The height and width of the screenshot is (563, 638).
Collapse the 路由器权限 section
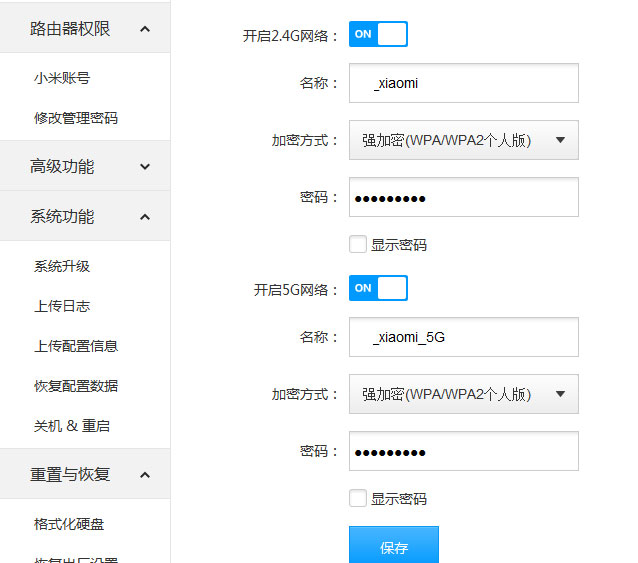coord(85,28)
